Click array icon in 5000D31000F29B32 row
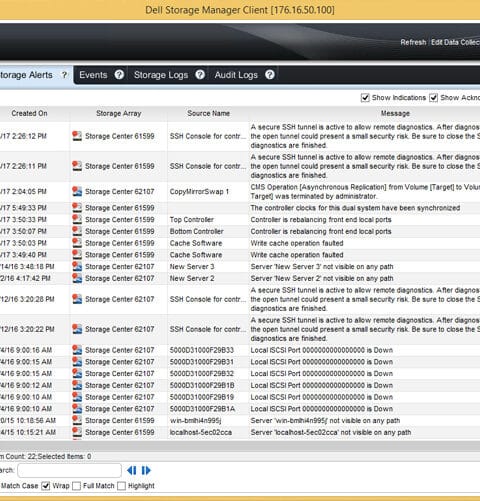This screenshot has width=480, height=501. pyautogui.click(x=77, y=373)
